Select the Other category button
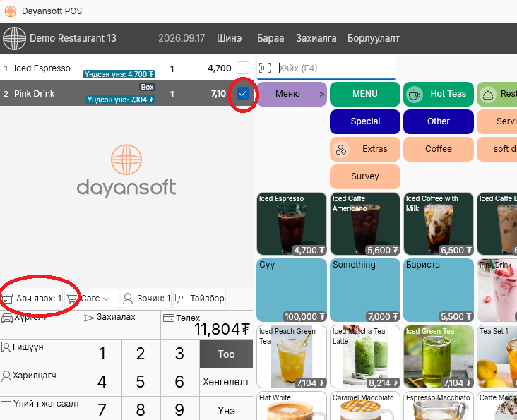Viewport: 517px width, 420px height. click(439, 121)
